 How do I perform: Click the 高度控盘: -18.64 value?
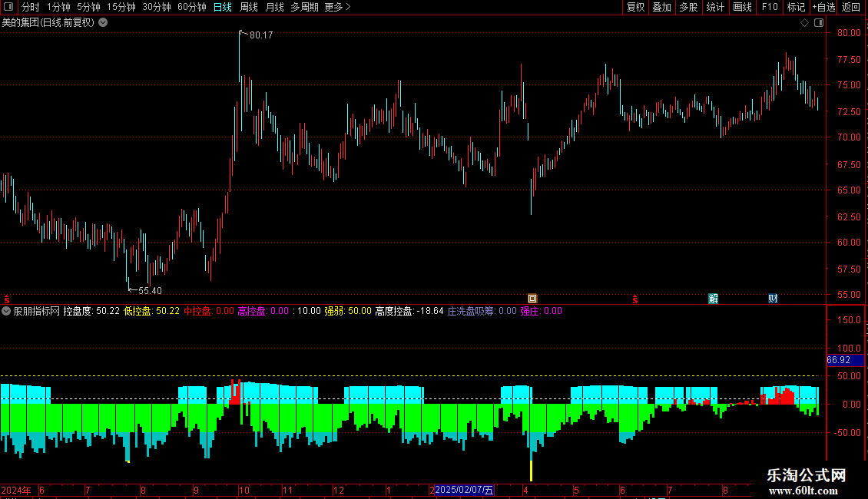click(x=409, y=311)
